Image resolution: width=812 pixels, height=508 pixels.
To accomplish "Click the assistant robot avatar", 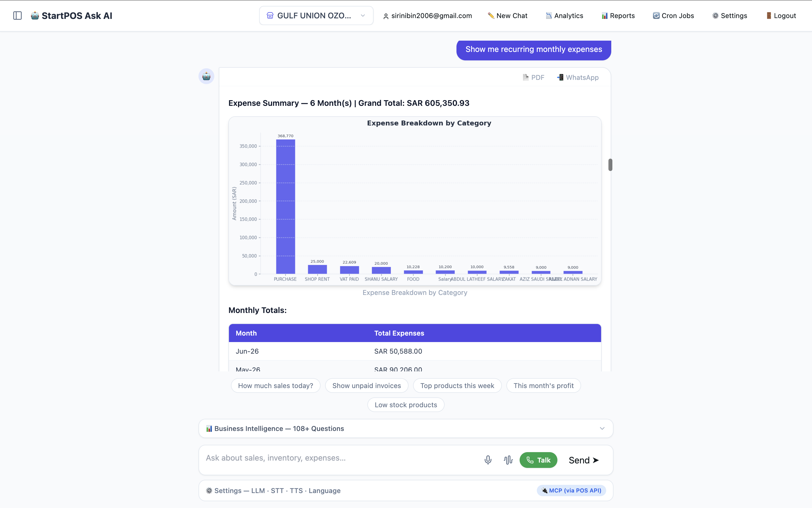I will tap(206, 76).
